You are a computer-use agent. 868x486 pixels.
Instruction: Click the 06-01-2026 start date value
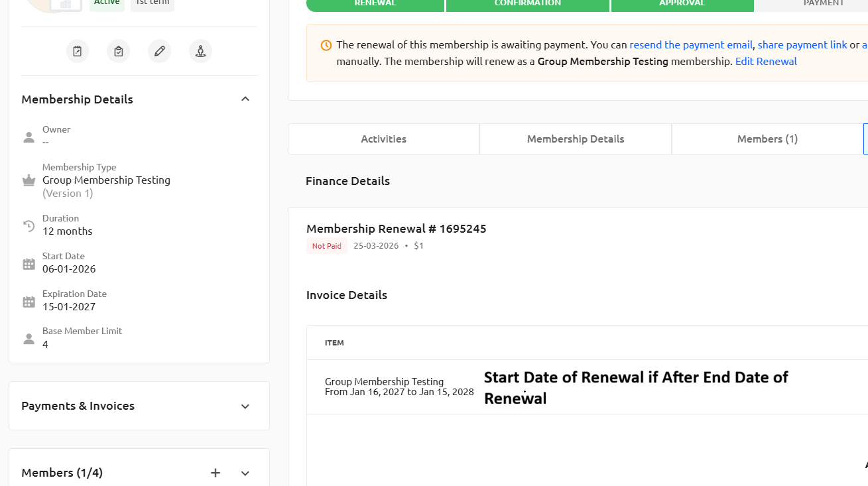(69, 269)
